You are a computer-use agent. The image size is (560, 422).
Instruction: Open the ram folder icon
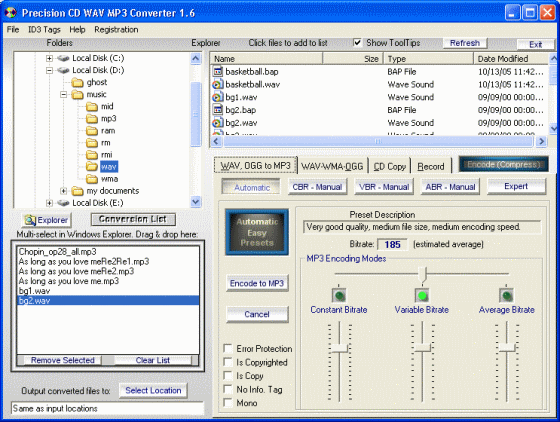click(x=92, y=131)
